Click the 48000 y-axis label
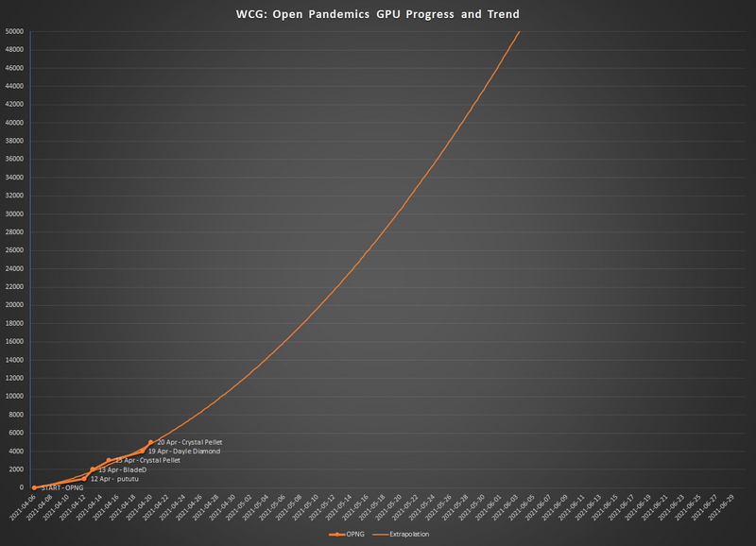Image resolution: width=756 pixels, height=546 pixels. [14, 50]
